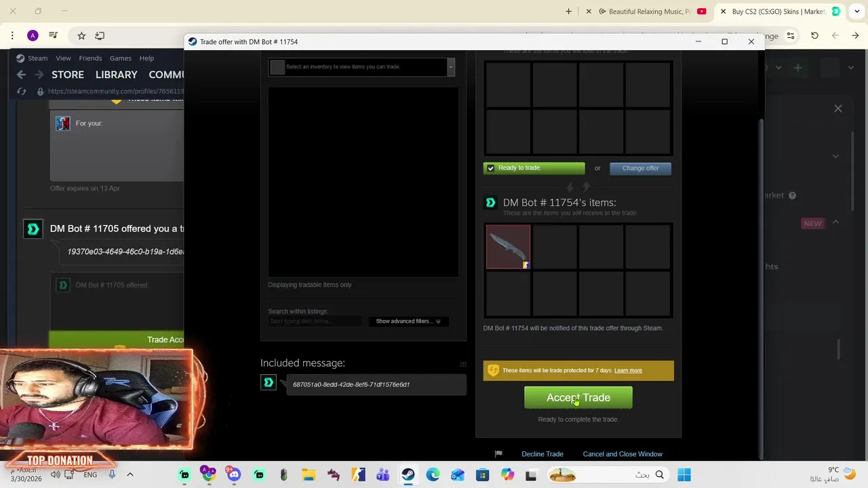Click the profile avatar next to 'For your:'
868x488 pixels.
pyautogui.click(x=62, y=123)
